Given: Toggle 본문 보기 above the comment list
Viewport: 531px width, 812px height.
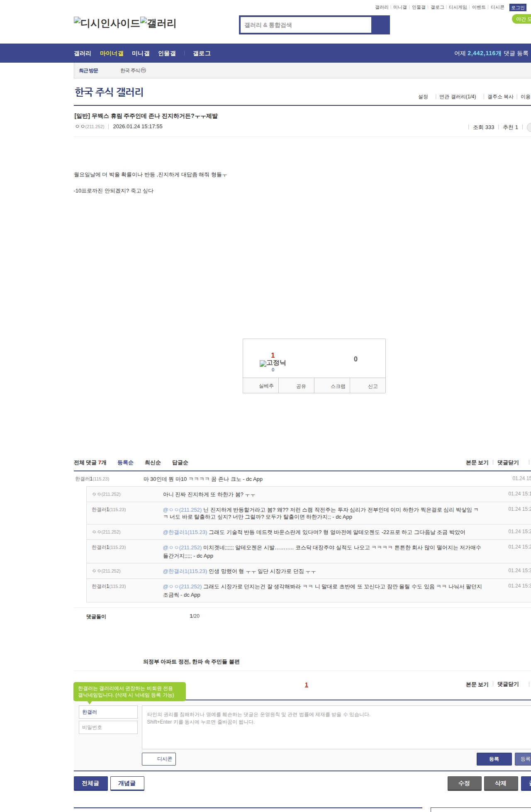Looking at the screenshot, I should point(477,463).
